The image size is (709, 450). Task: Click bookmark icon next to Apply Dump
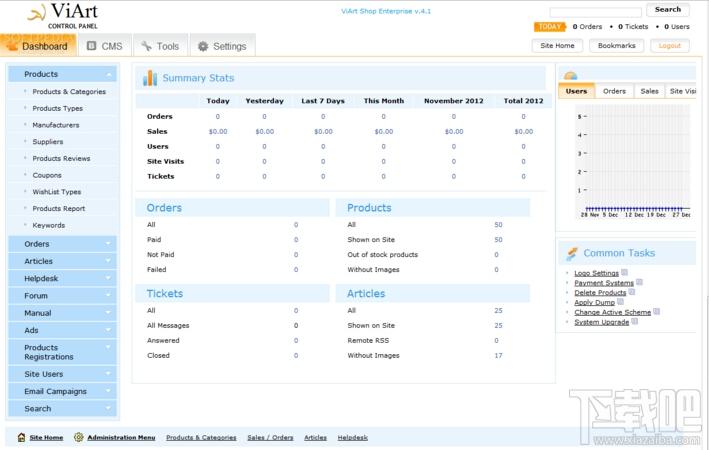[x=620, y=302]
